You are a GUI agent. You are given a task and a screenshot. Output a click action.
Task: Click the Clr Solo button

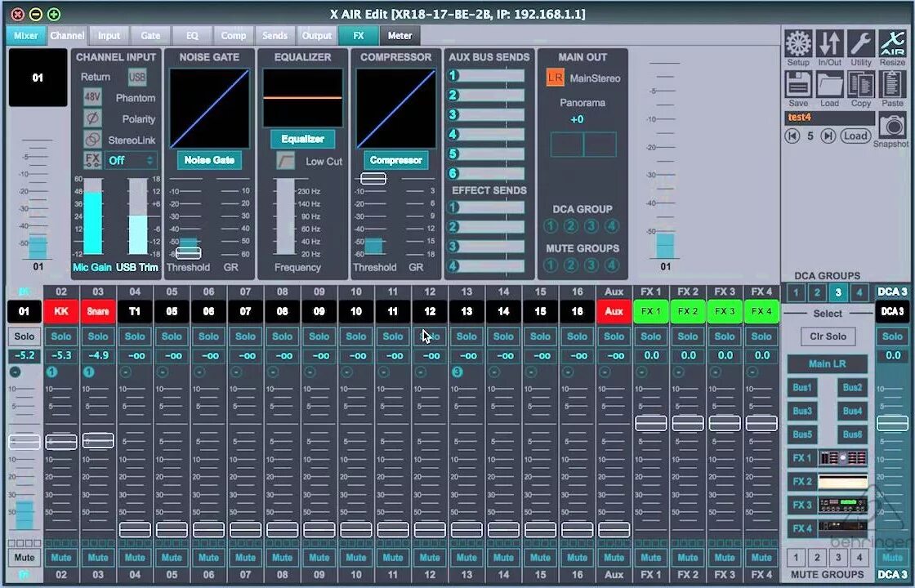(828, 336)
